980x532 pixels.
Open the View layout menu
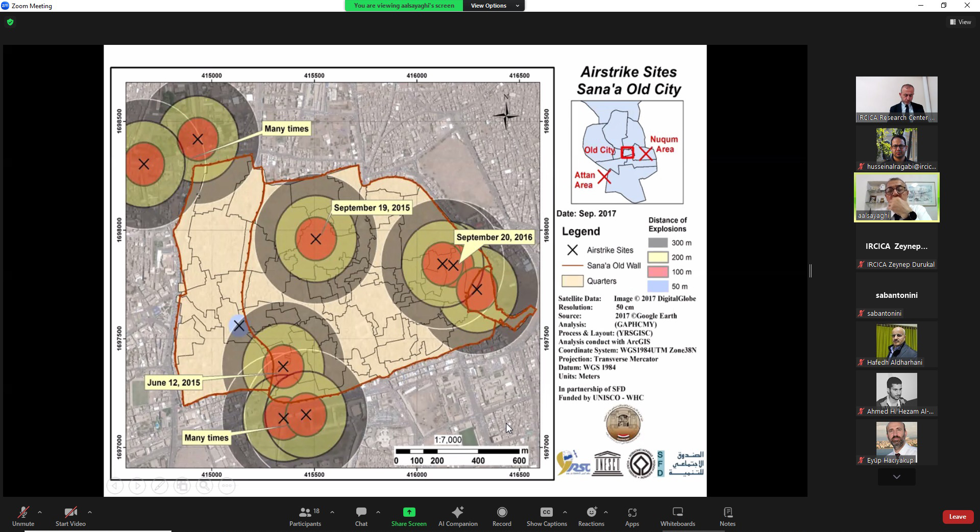coord(960,22)
